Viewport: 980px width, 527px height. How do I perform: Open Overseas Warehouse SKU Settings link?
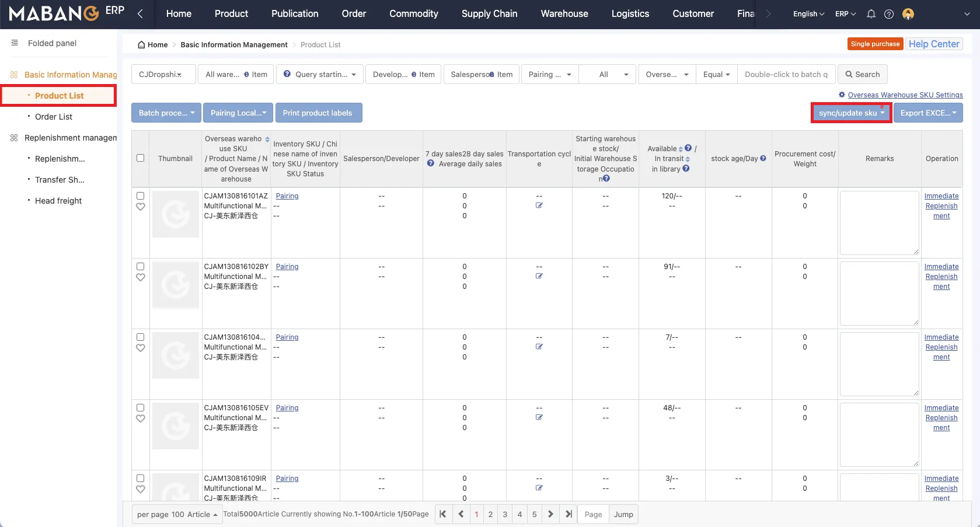(x=905, y=95)
